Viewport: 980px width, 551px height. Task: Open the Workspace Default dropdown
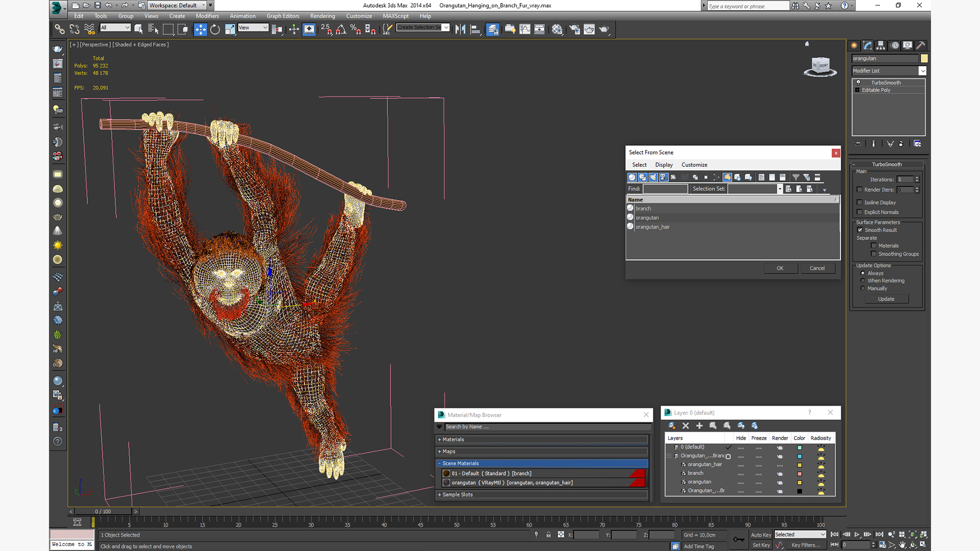[x=177, y=5]
